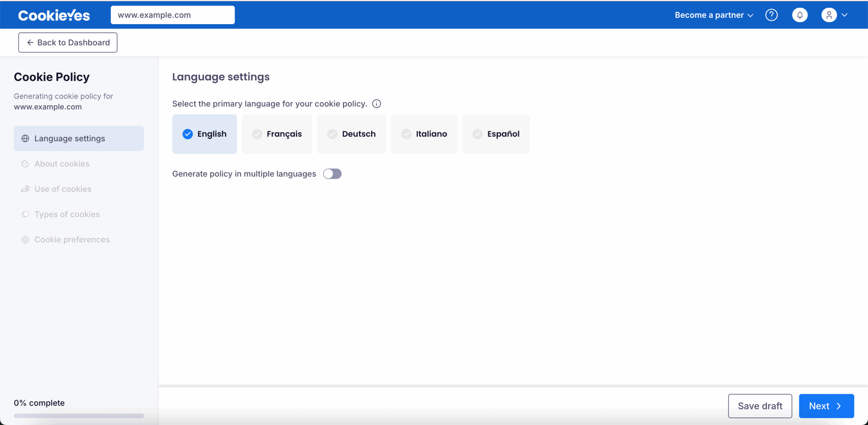Click the gear icon beside Cookie preferences

[25, 239]
